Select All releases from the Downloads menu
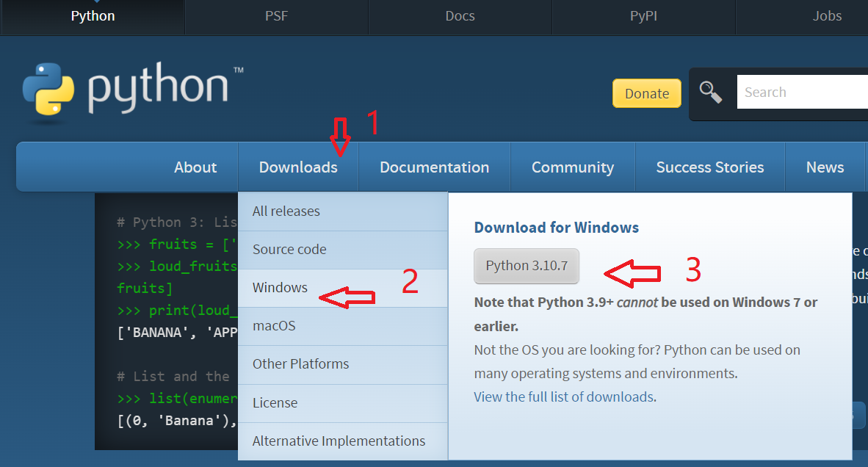Viewport: 868px width, 467px height. (x=285, y=211)
